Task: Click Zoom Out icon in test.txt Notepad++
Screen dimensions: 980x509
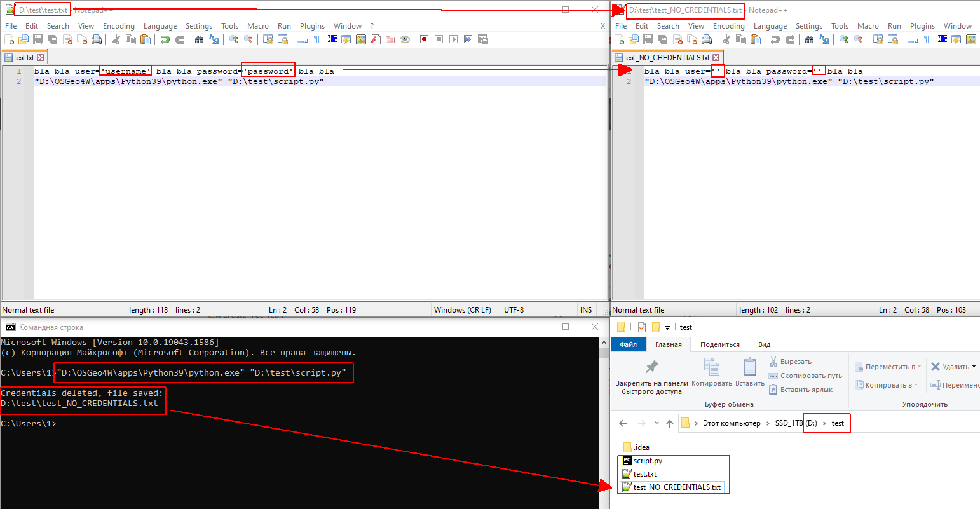Action: 248,39
